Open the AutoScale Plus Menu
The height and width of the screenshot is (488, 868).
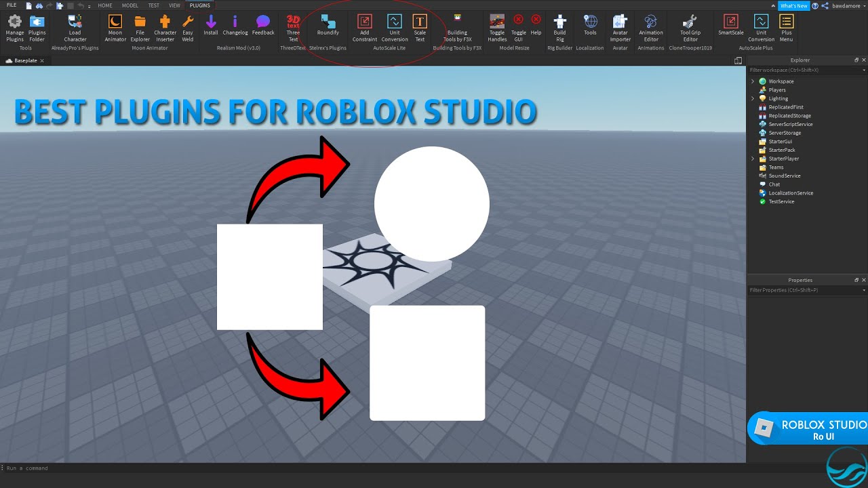(x=786, y=28)
